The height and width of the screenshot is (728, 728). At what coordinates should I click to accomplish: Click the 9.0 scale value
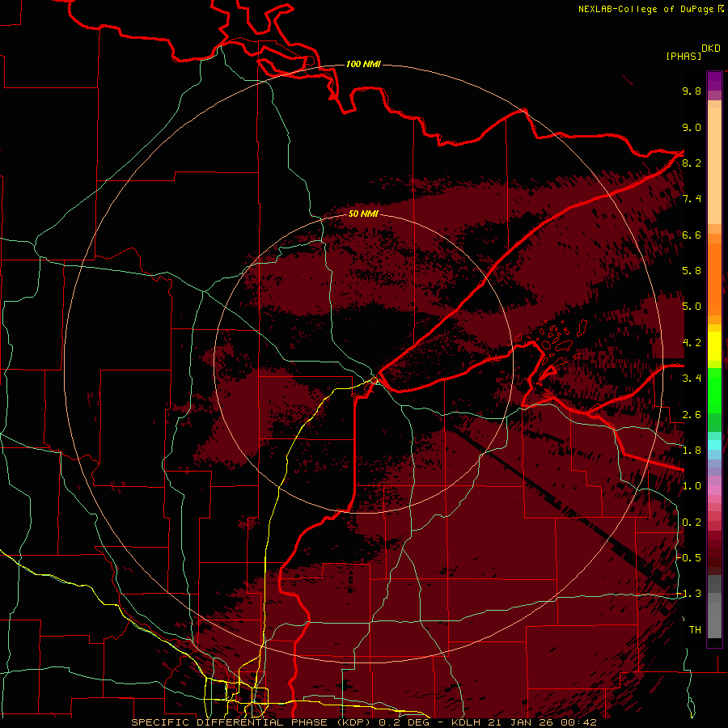coord(692,127)
